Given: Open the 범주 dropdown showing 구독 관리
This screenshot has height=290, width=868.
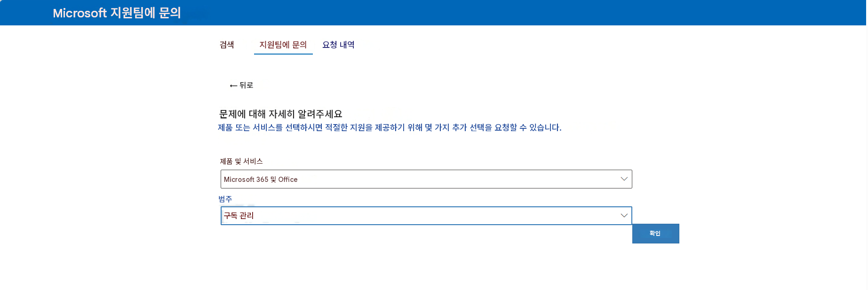Looking at the screenshot, I should 426,216.
